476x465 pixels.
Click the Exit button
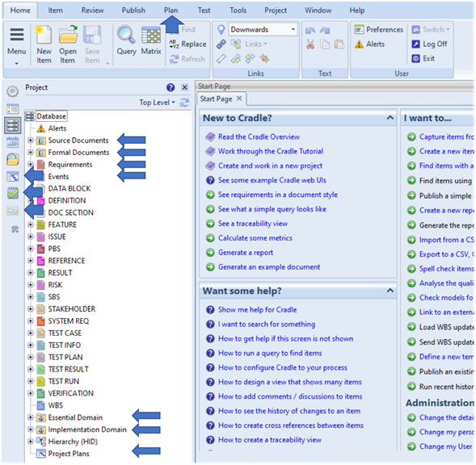(x=423, y=59)
